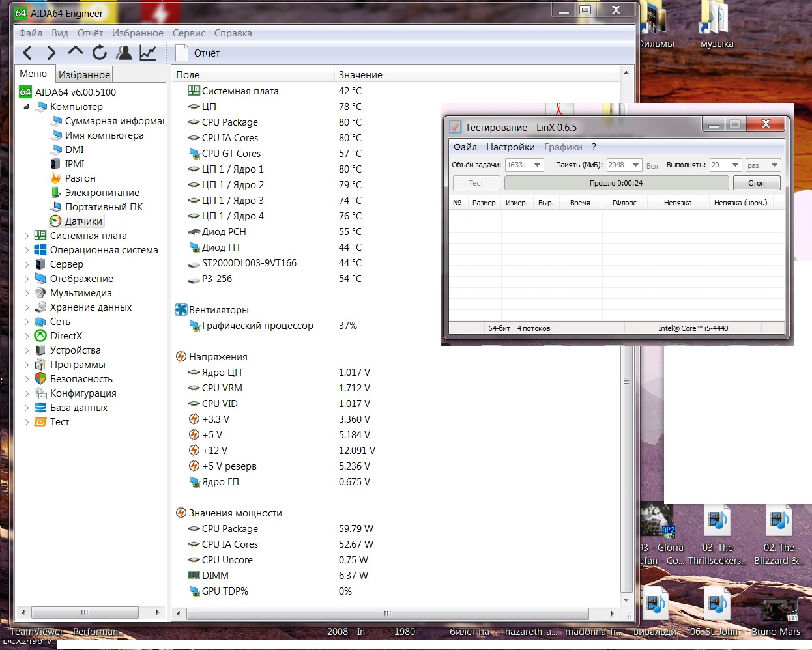Expand the DirectX tree node

pos(27,336)
